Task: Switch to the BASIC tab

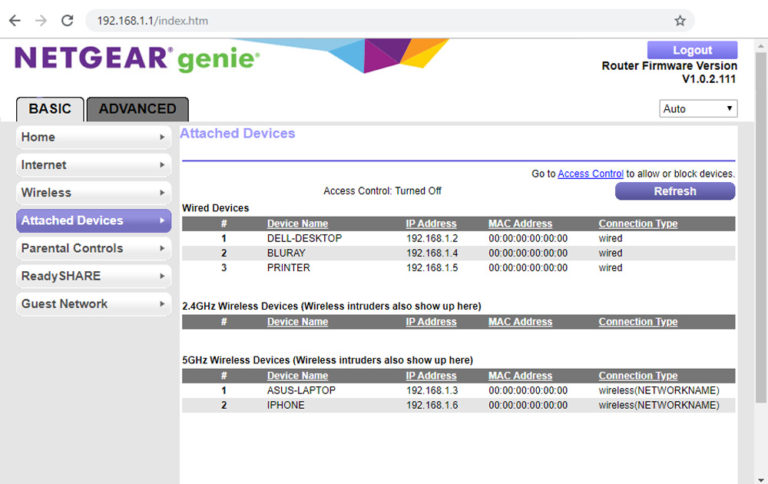Action: point(50,109)
